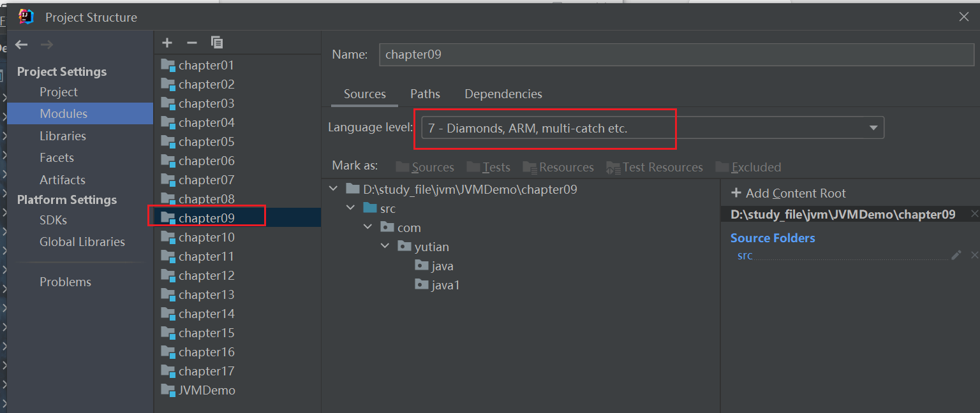Click the remove module minus icon
The width and height of the screenshot is (980, 413).
pos(191,43)
